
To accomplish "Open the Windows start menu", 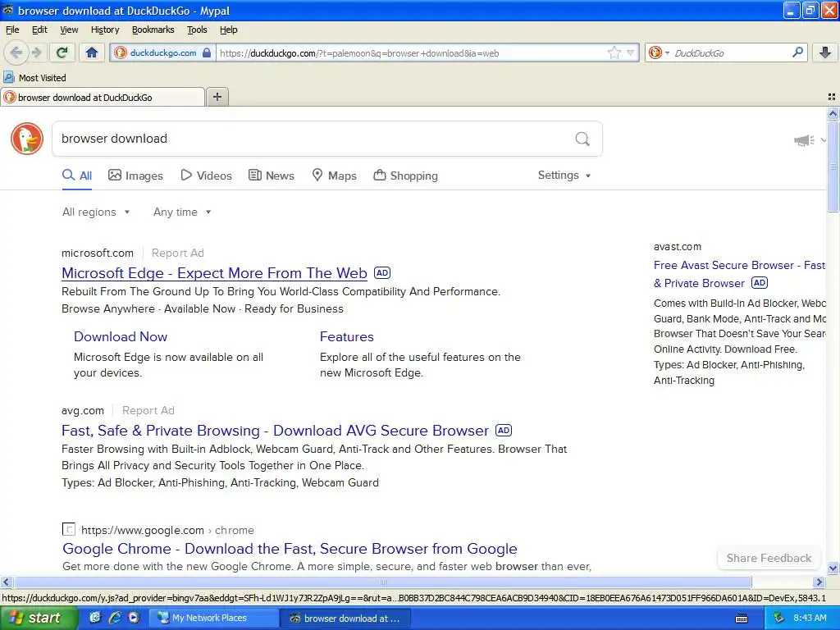I will (39, 618).
